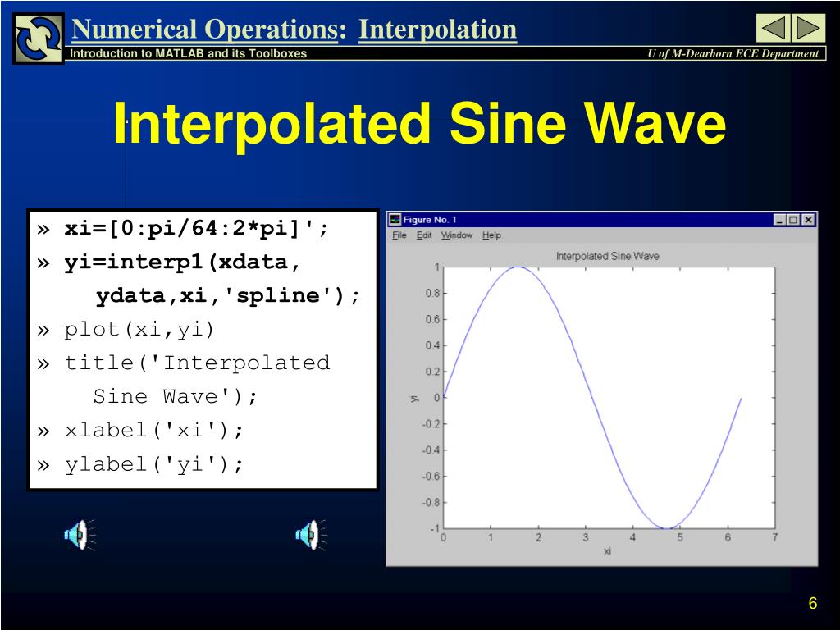Click the ylabel('yi'); code line
840x630 pixels.
pos(154,464)
